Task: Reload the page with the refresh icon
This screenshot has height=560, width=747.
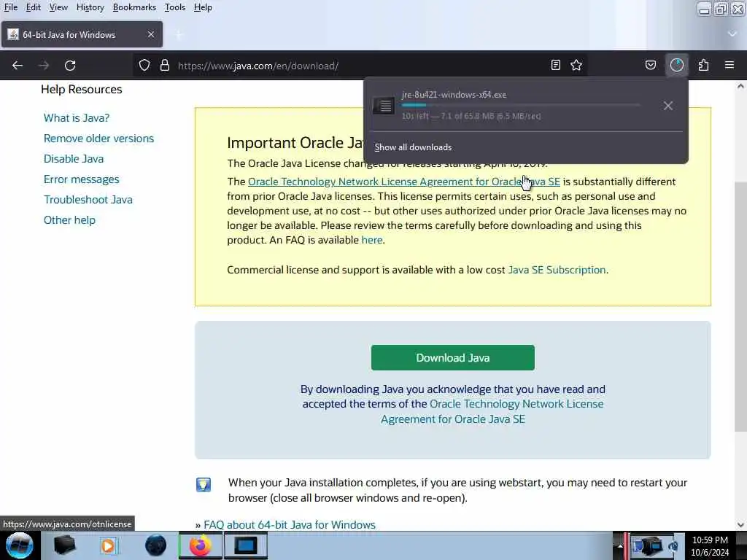Action: pos(70,65)
